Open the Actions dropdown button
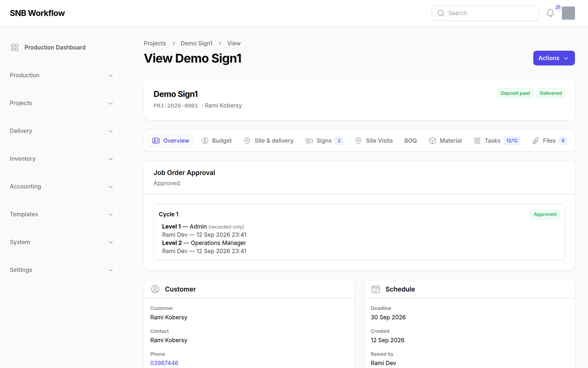The image size is (588, 368). [x=554, y=58]
